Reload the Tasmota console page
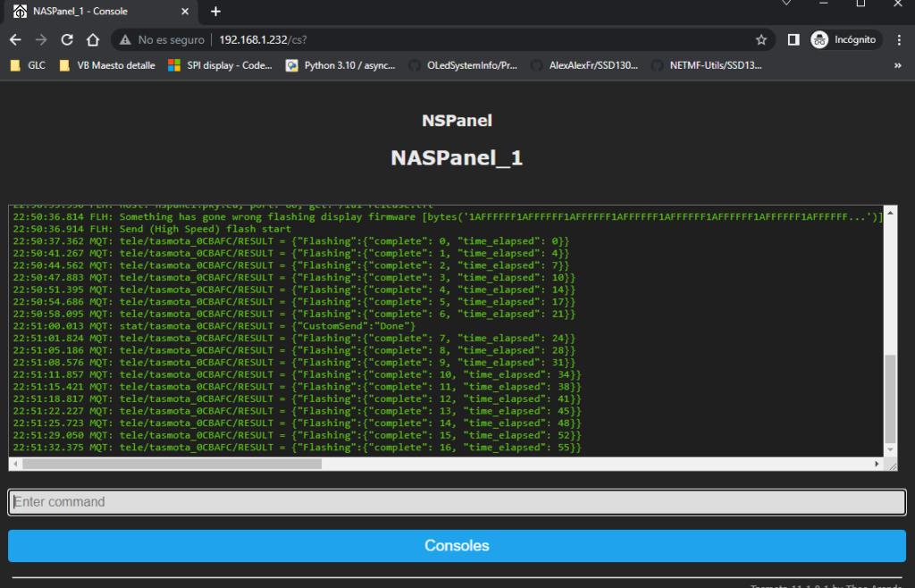 click(x=67, y=39)
